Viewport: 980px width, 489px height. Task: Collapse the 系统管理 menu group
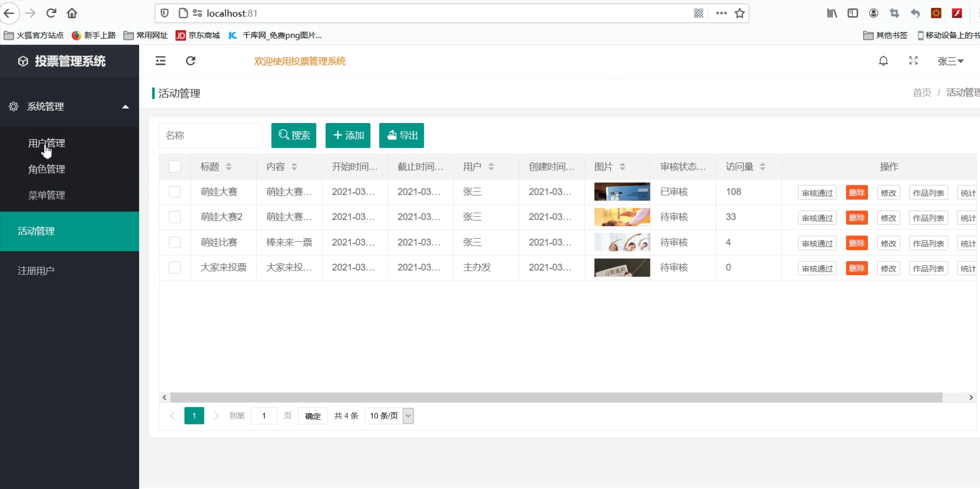tap(70, 106)
